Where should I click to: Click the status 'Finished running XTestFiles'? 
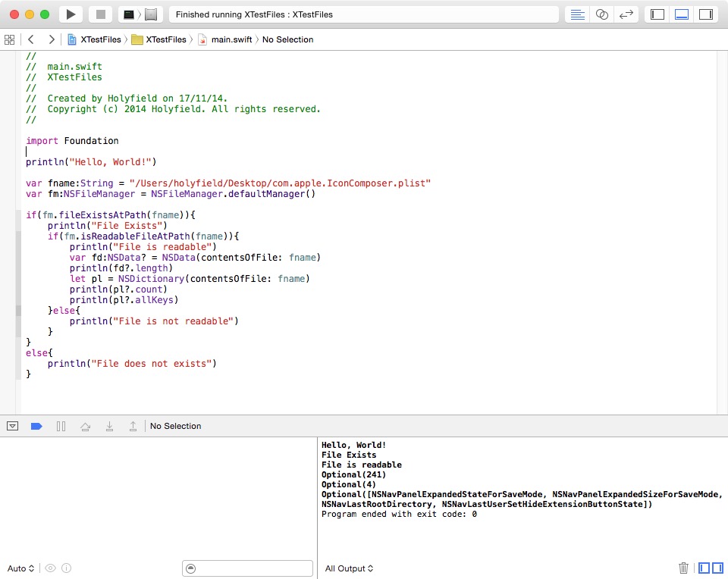click(255, 14)
